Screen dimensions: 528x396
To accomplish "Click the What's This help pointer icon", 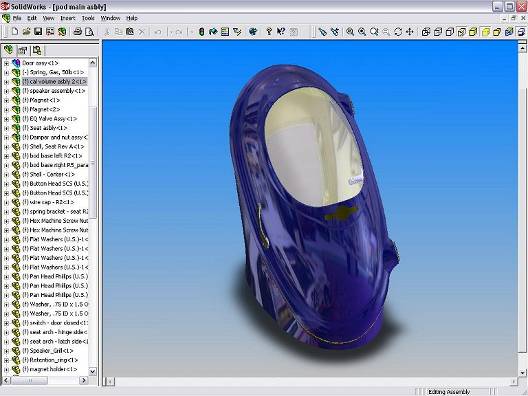I will 281,32.
